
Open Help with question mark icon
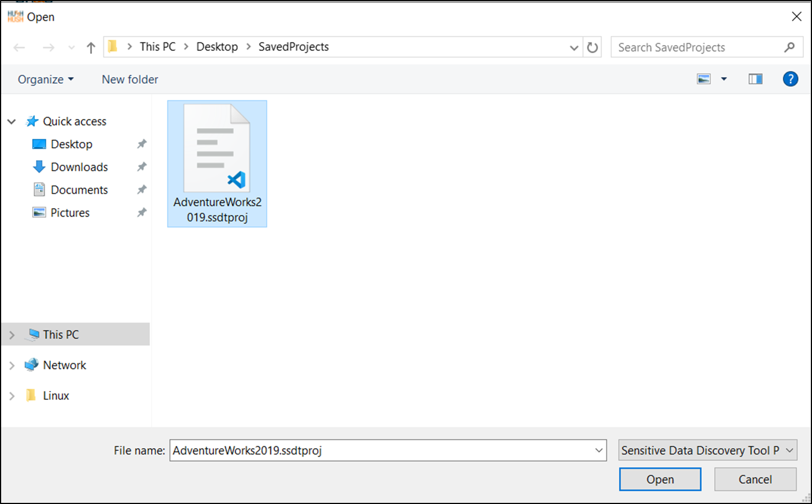coord(790,79)
